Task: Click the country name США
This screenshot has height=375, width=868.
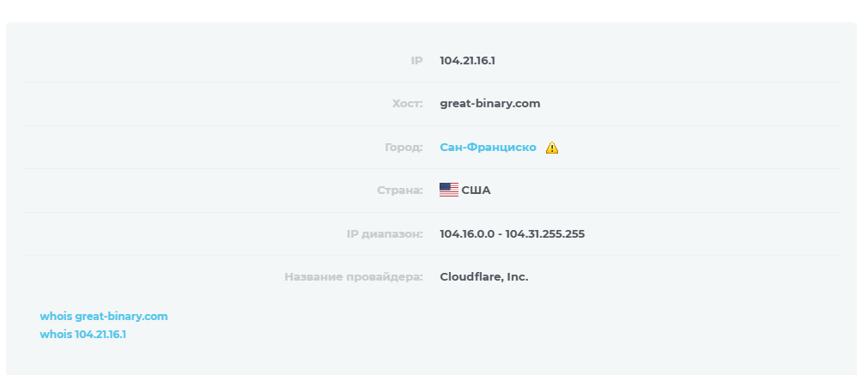Action: (476, 191)
